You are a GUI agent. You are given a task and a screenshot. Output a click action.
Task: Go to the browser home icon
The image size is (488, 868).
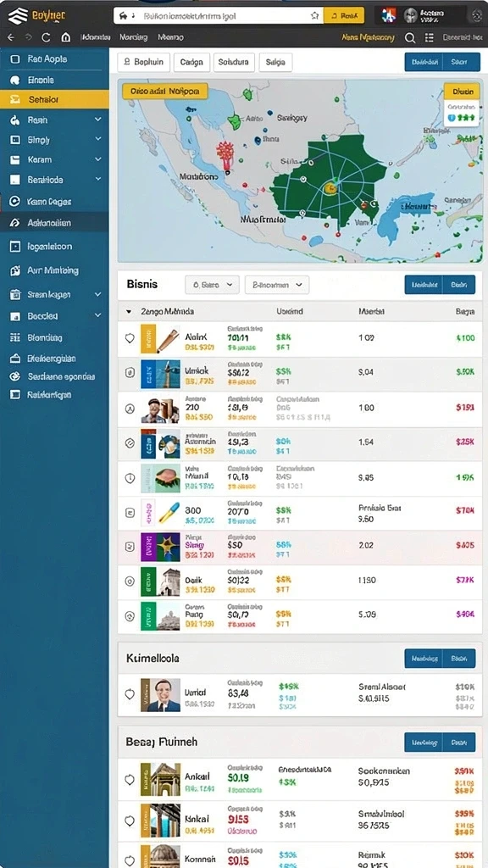tap(66, 37)
